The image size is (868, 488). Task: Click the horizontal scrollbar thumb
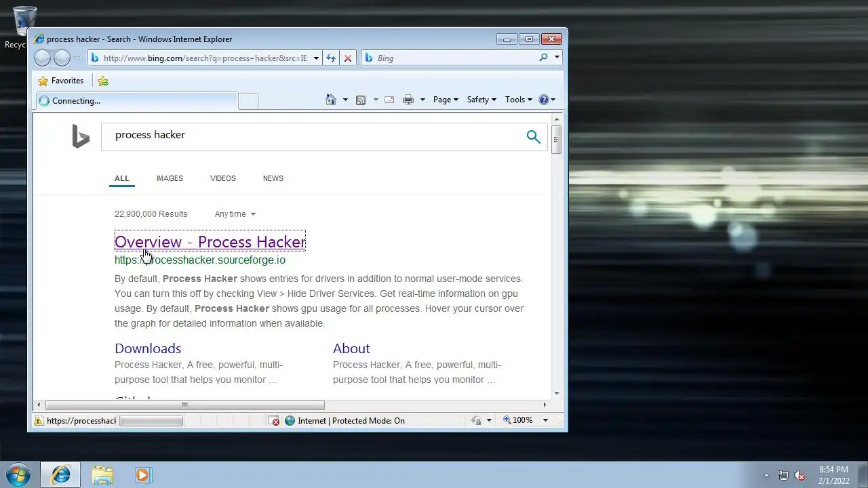coord(184,405)
